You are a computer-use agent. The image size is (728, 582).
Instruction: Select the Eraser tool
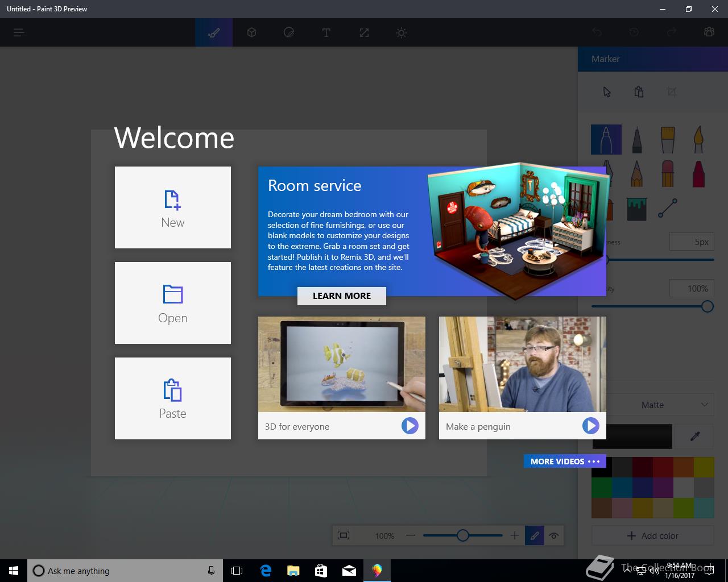click(668, 173)
